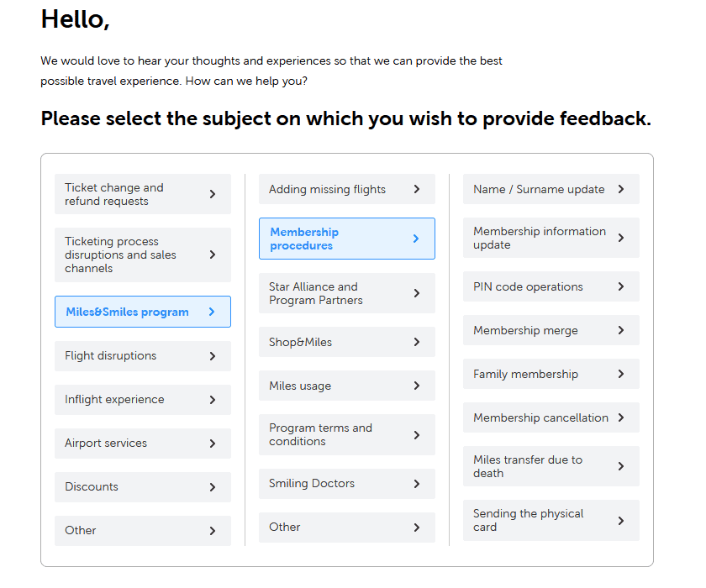
Task: Select Star Alliance and Program Partners
Action: click(x=346, y=293)
